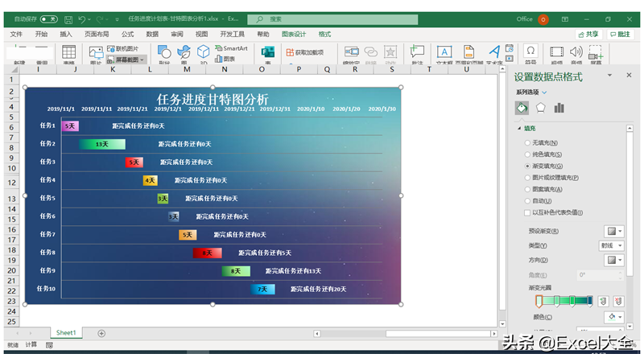Open the format pane options dropdown arrow
Viewport: 644px width, 362px height.
[x=609, y=75]
